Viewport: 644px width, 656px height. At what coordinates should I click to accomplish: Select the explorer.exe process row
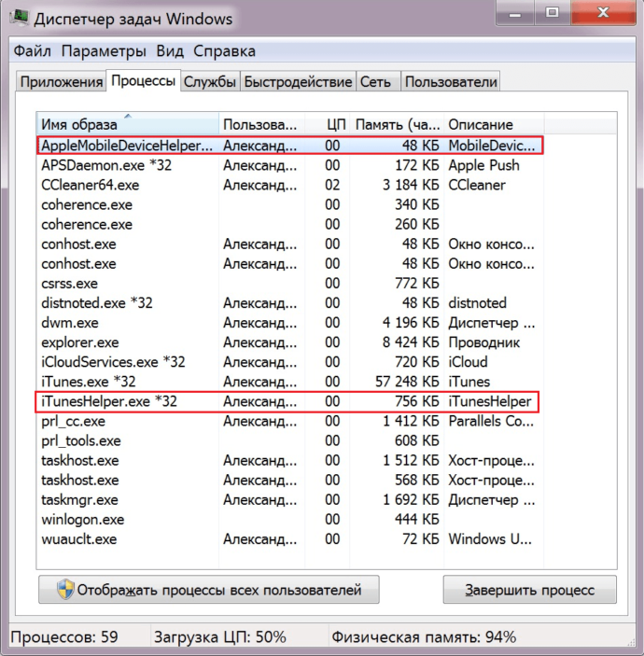(80, 342)
